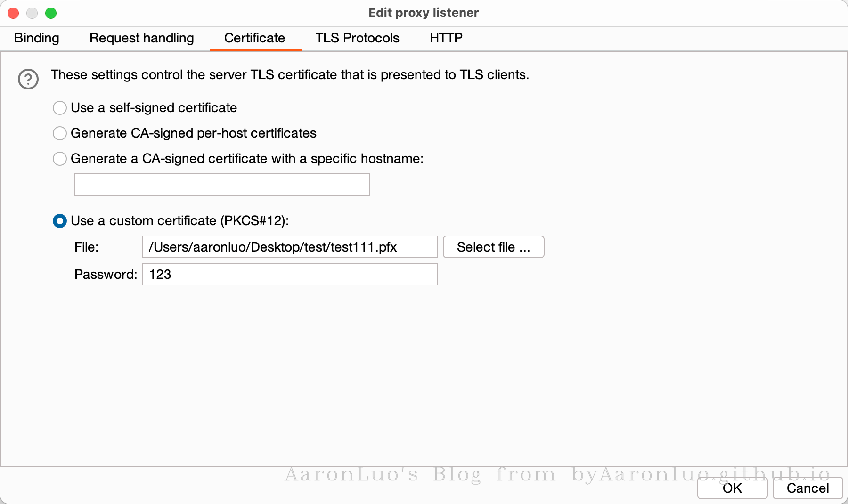The image size is (848, 504).
Task: Close the Edit proxy listener window
Action: point(13,13)
